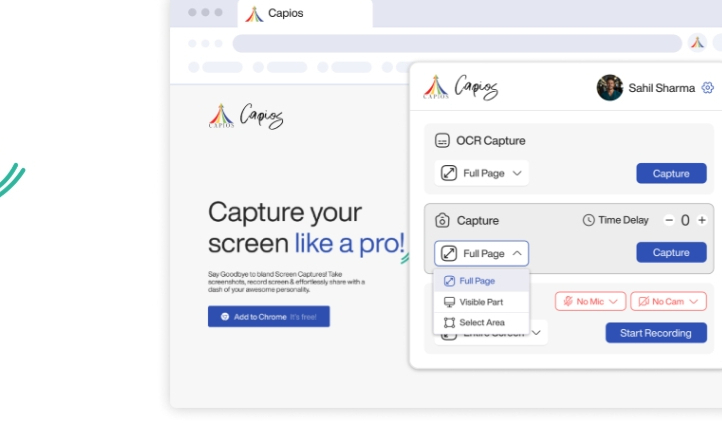Click the muted microphone icon
Image resolution: width=722 pixels, height=443 pixels.
(x=568, y=301)
